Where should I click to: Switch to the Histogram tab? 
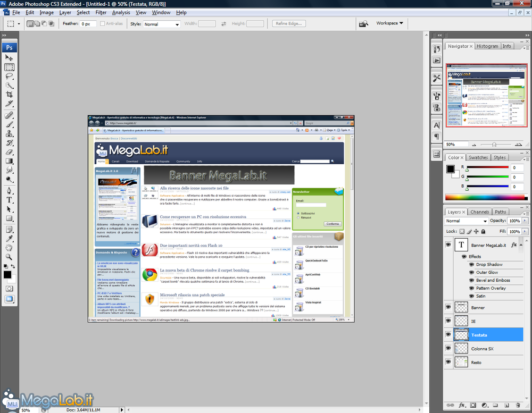[x=487, y=46]
